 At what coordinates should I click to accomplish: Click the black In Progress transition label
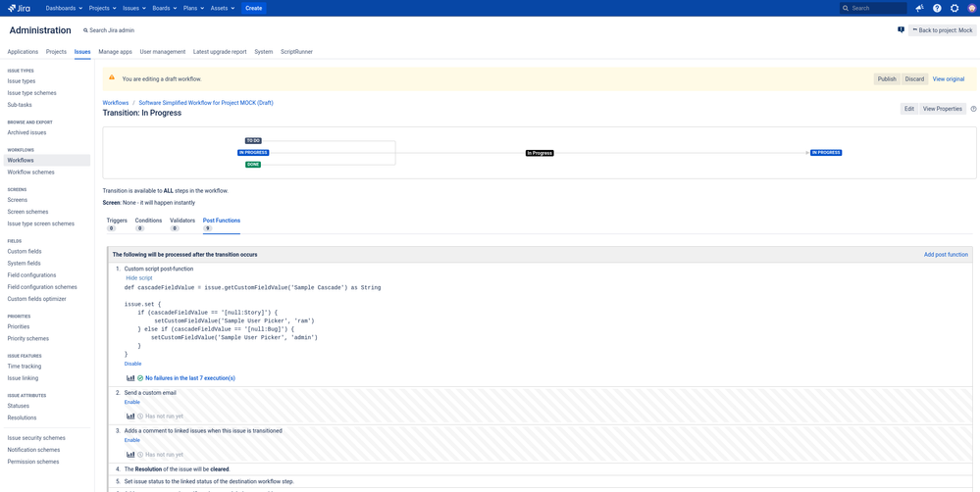[x=540, y=153]
